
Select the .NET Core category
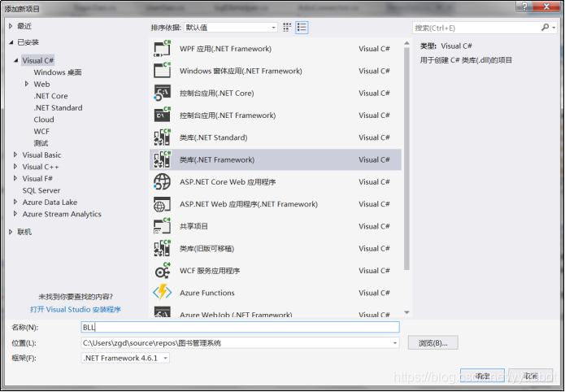pos(50,96)
